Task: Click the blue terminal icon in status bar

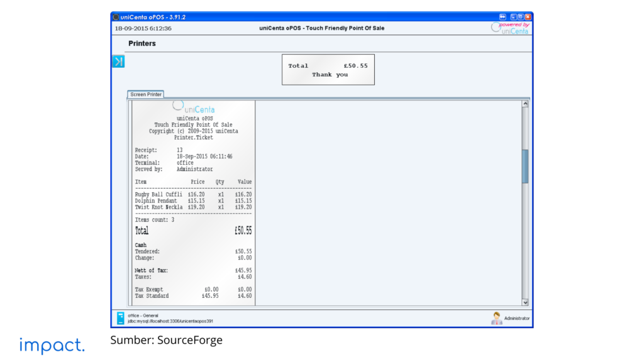Action: [x=120, y=319]
